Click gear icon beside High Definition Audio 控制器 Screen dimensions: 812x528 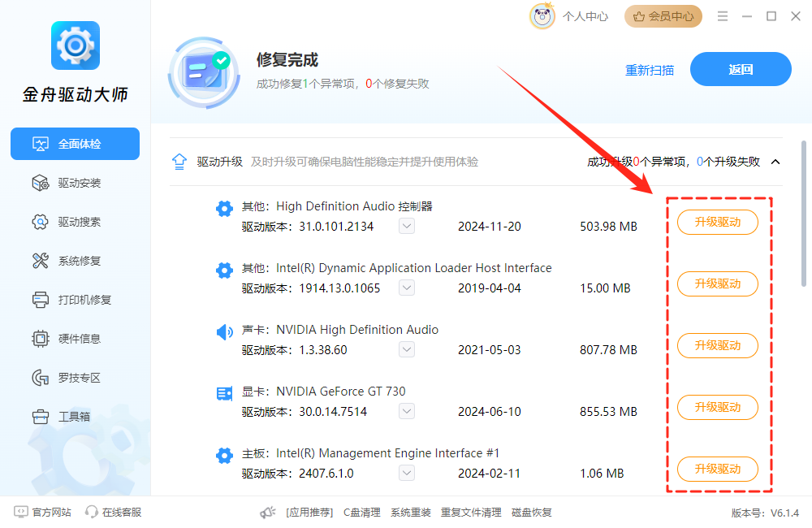[224, 208]
